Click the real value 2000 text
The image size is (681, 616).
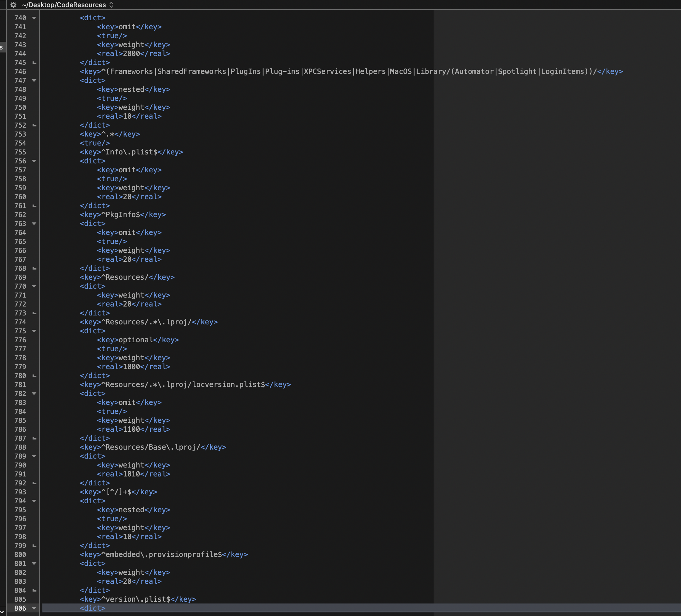tap(131, 54)
